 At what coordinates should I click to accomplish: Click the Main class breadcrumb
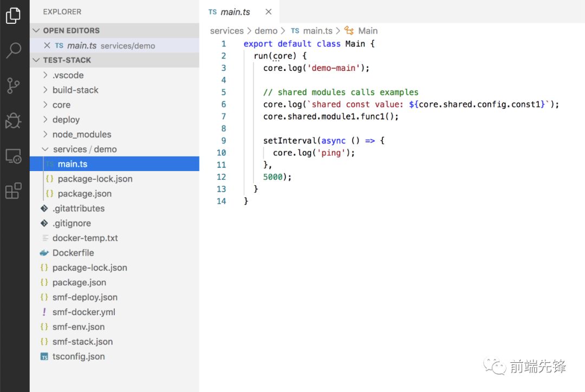pos(367,31)
